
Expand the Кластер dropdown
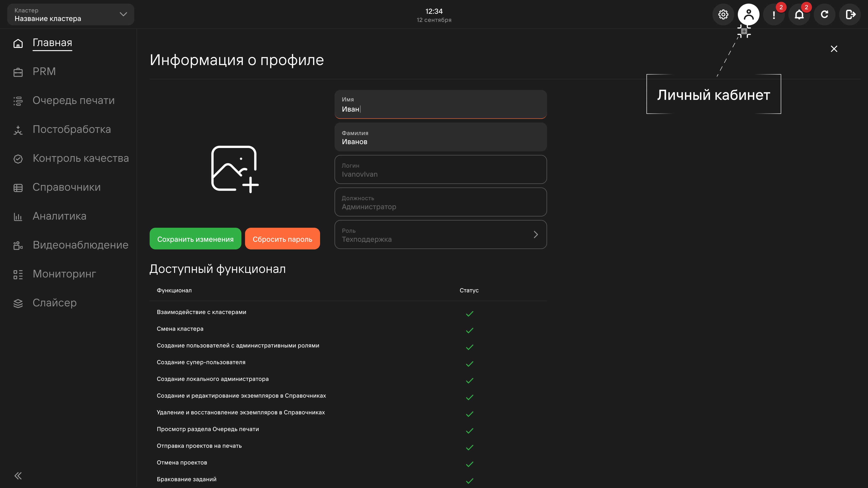point(71,14)
